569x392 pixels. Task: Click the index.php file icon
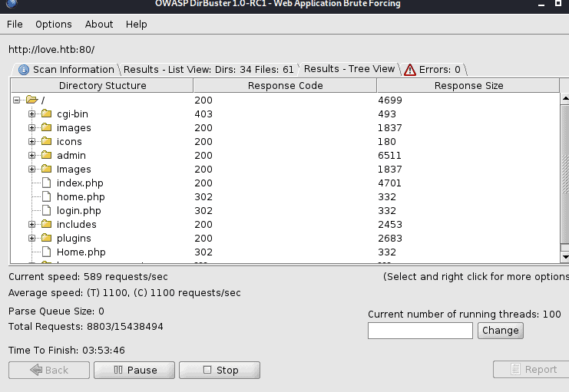point(46,183)
